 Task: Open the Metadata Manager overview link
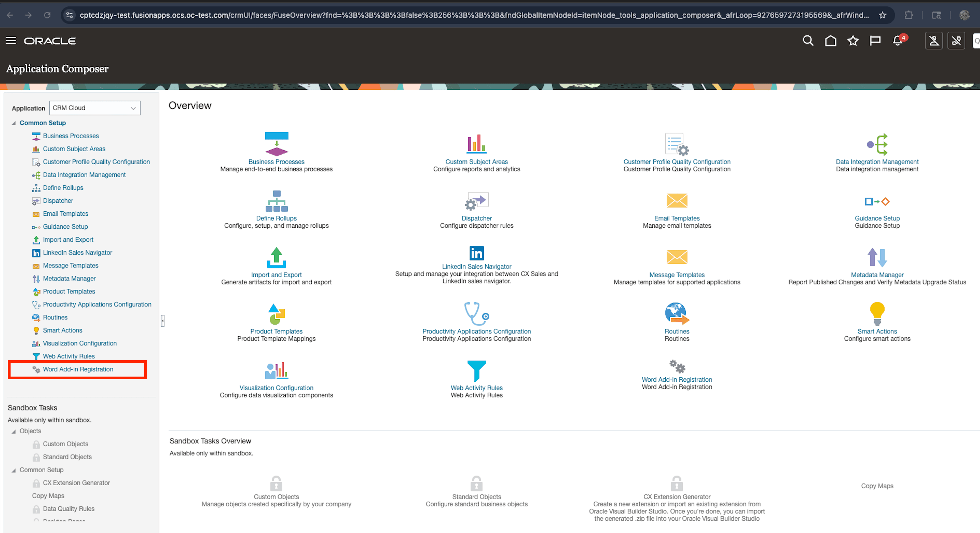(x=877, y=274)
